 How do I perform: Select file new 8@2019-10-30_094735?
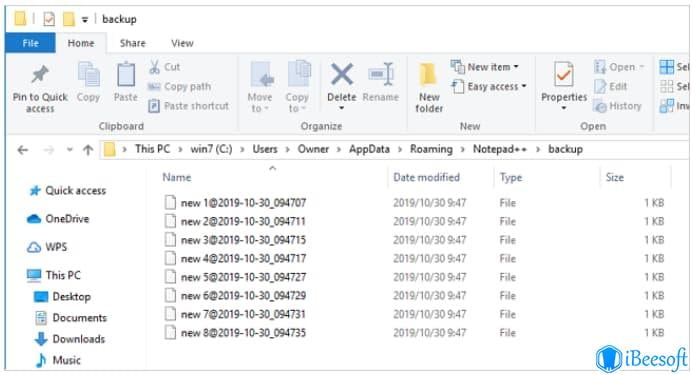[235, 333]
